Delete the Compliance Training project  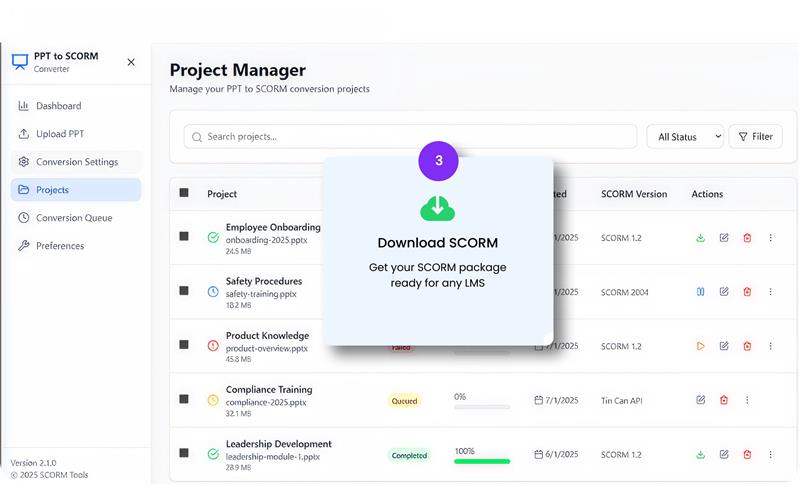tap(724, 400)
